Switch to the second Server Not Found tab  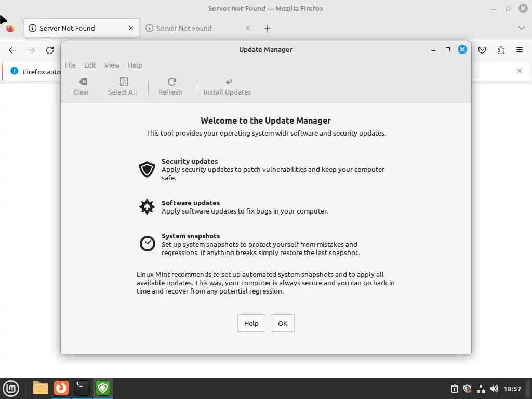(x=198, y=28)
